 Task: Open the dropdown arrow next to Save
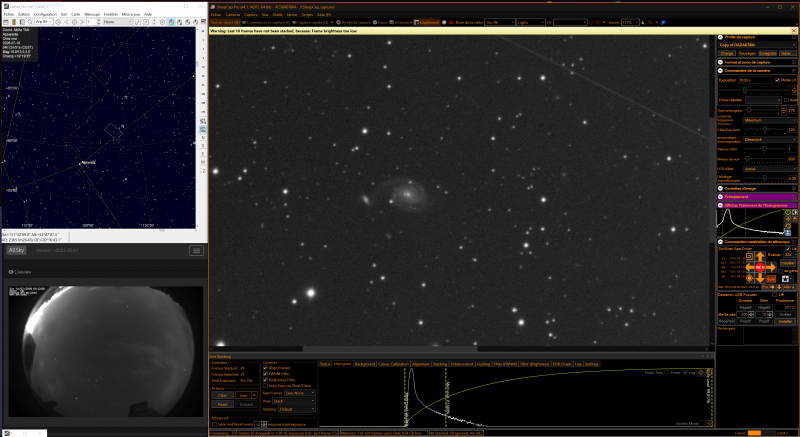click(x=255, y=395)
